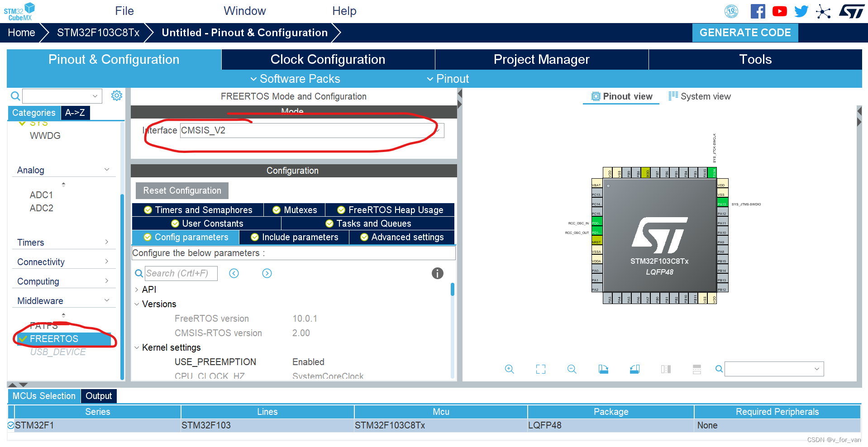Zoom in on the pinout view
868x447 pixels.
click(x=509, y=369)
